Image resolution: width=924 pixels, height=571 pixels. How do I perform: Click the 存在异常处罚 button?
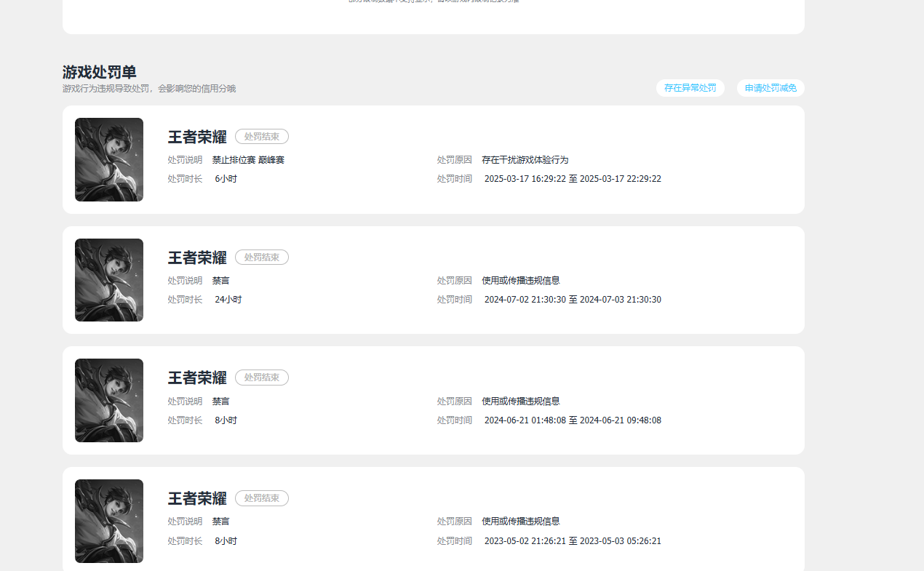690,88
